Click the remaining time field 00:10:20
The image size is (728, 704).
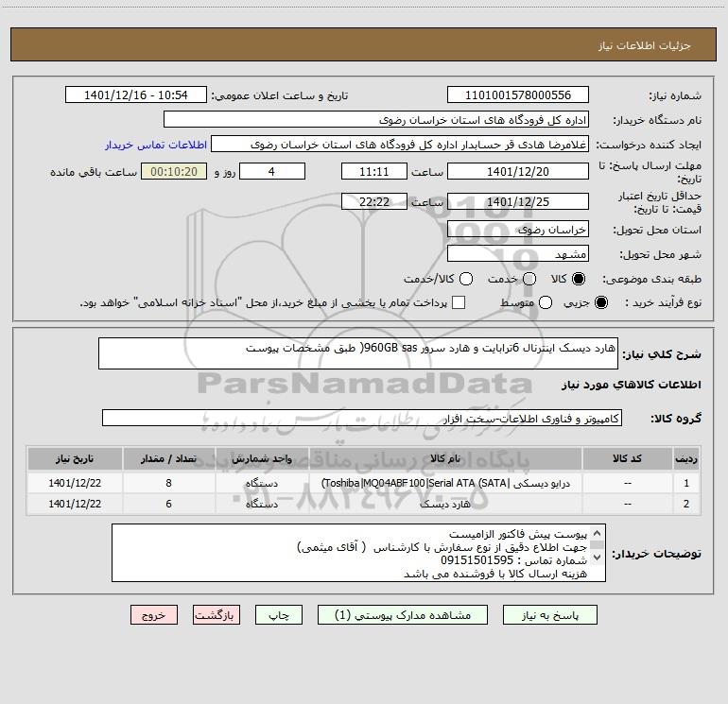[174, 171]
